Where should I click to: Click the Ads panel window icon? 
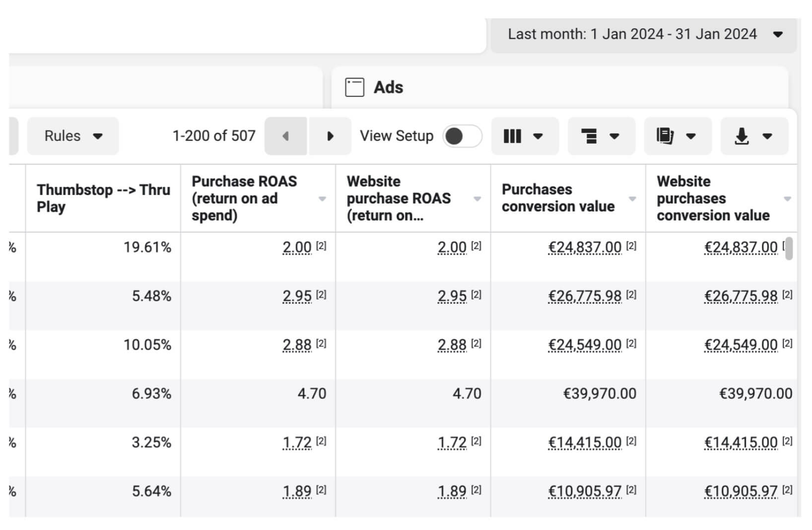coord(354,87)
